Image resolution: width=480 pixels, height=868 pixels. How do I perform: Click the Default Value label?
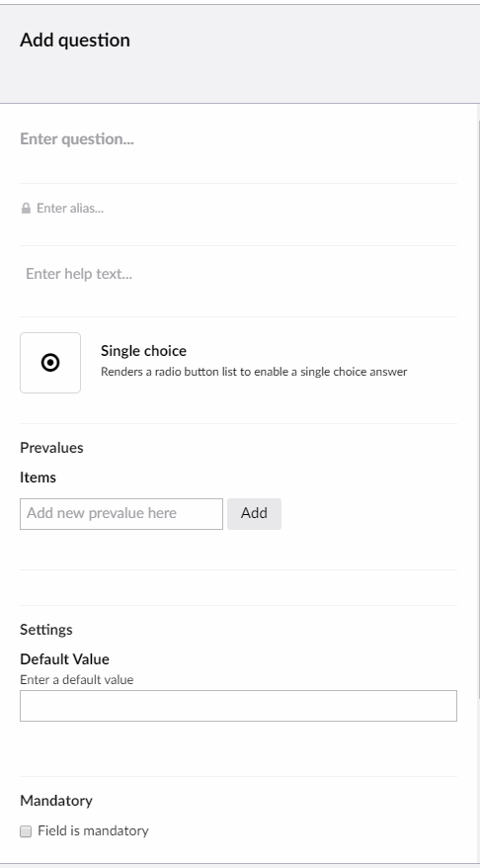pyautogui.click(x=64, y=658)
